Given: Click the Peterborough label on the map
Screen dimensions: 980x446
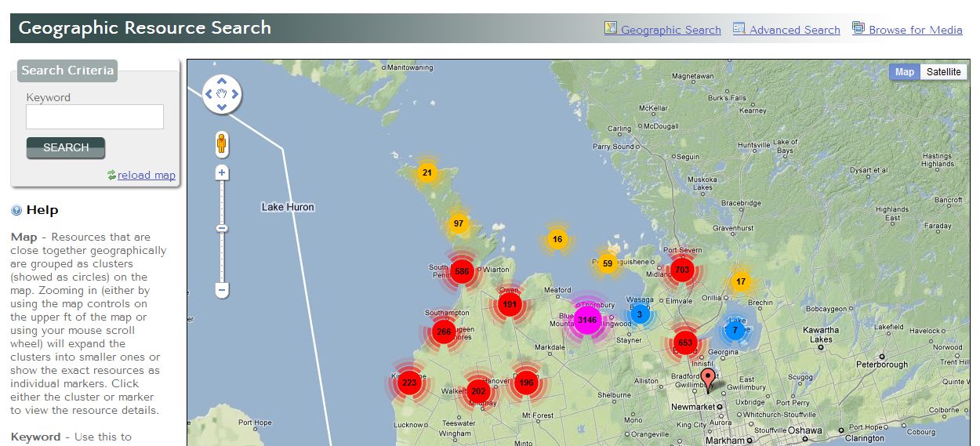Looking at the screenshot, I should 882,364.
